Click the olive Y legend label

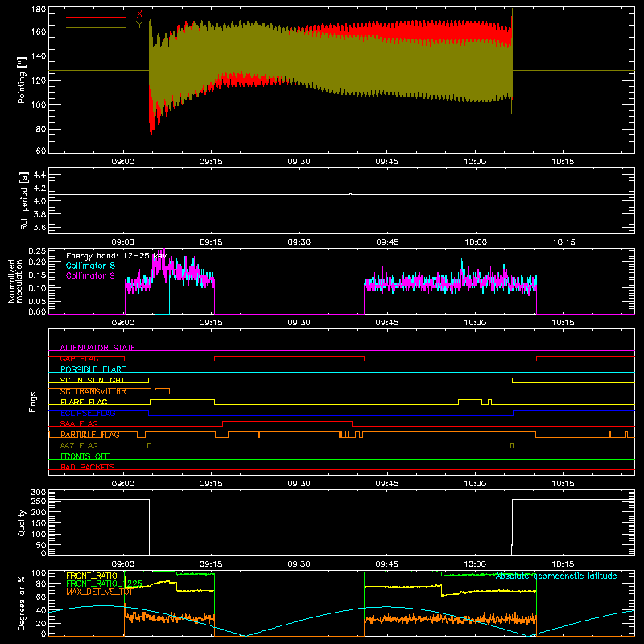[139, 25]
